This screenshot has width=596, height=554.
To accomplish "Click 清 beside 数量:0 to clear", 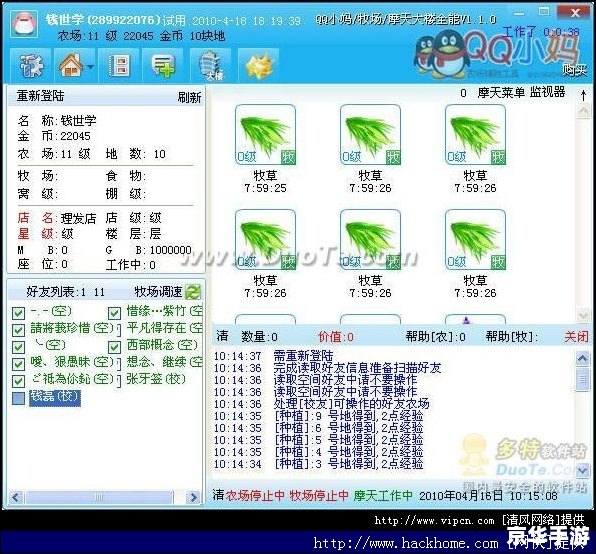I will pyautogui.click(x=222, y=336).
